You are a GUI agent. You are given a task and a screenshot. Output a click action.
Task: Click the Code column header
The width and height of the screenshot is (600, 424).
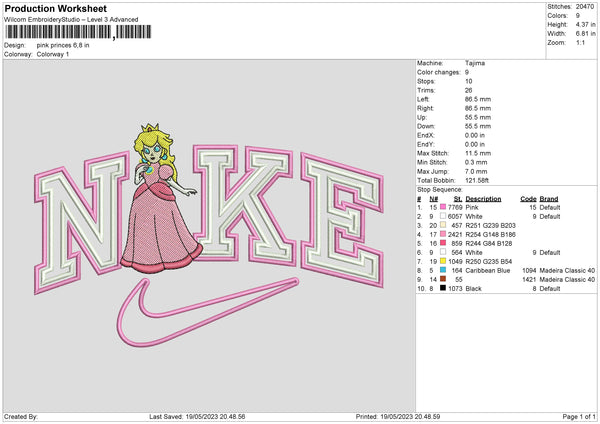528,199
